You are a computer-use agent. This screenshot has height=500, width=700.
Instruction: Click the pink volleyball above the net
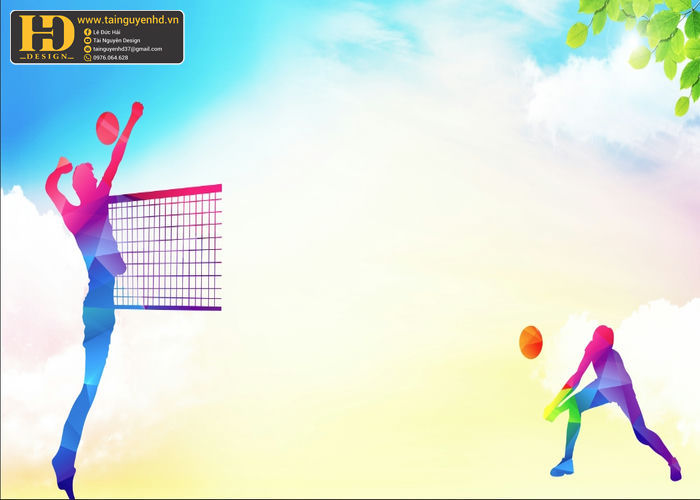108,128
